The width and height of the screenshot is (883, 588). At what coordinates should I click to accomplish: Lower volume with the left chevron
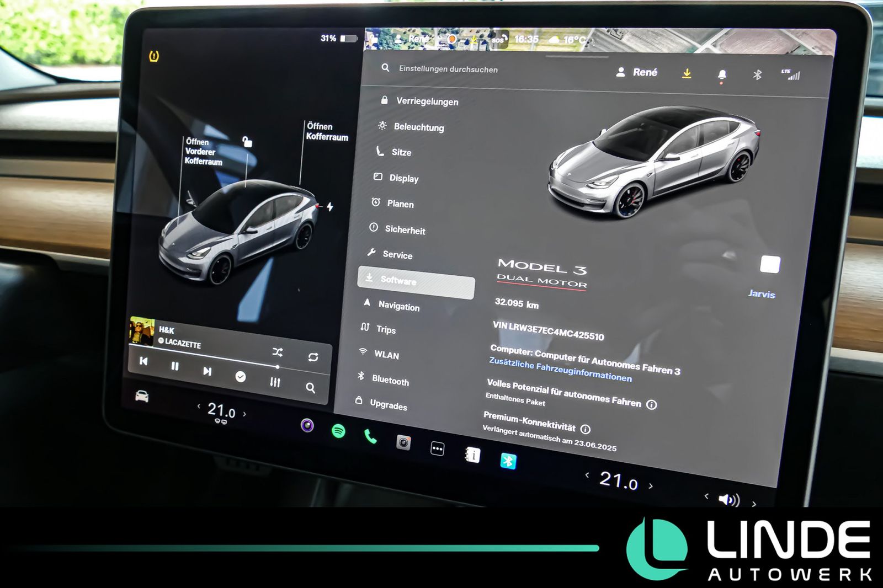[x=706, y=496]
